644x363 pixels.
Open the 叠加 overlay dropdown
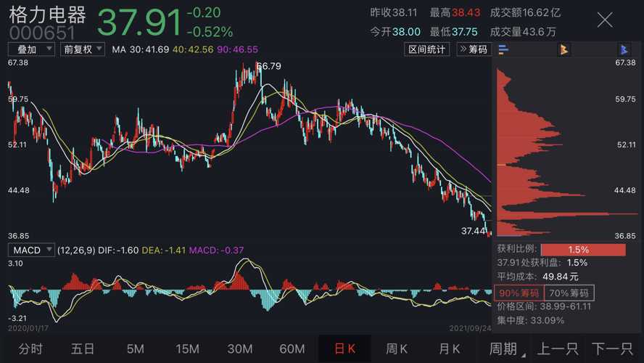31,49
